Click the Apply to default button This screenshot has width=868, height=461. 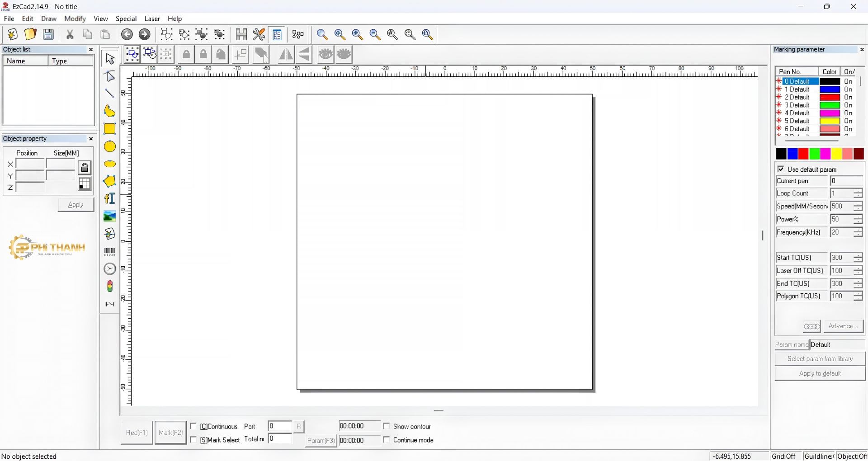(821, 375)
